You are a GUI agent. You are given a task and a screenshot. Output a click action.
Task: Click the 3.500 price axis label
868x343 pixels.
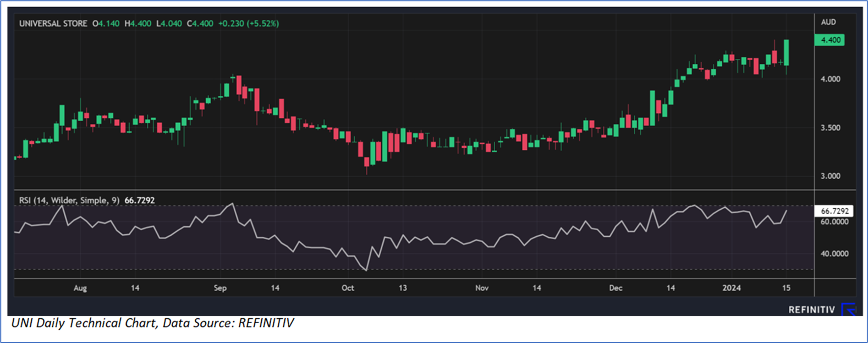830,128
